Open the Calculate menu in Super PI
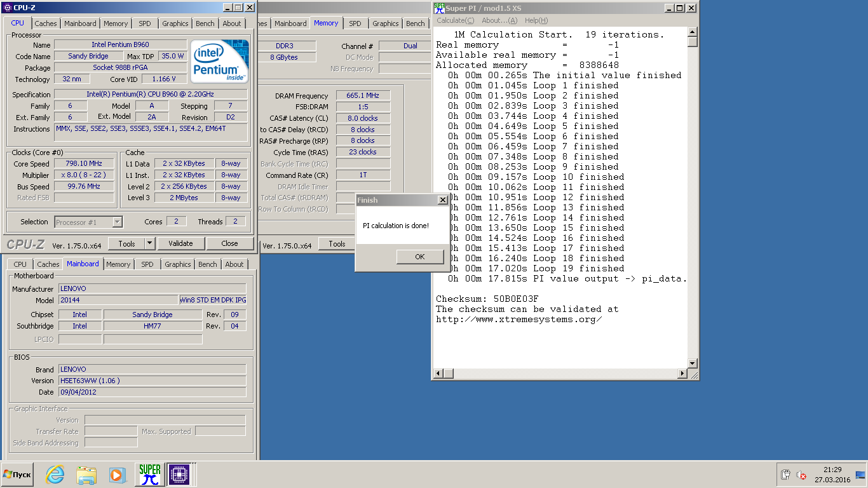The width and height of the screenshot is (868, 488). click(x=455, y=20)
